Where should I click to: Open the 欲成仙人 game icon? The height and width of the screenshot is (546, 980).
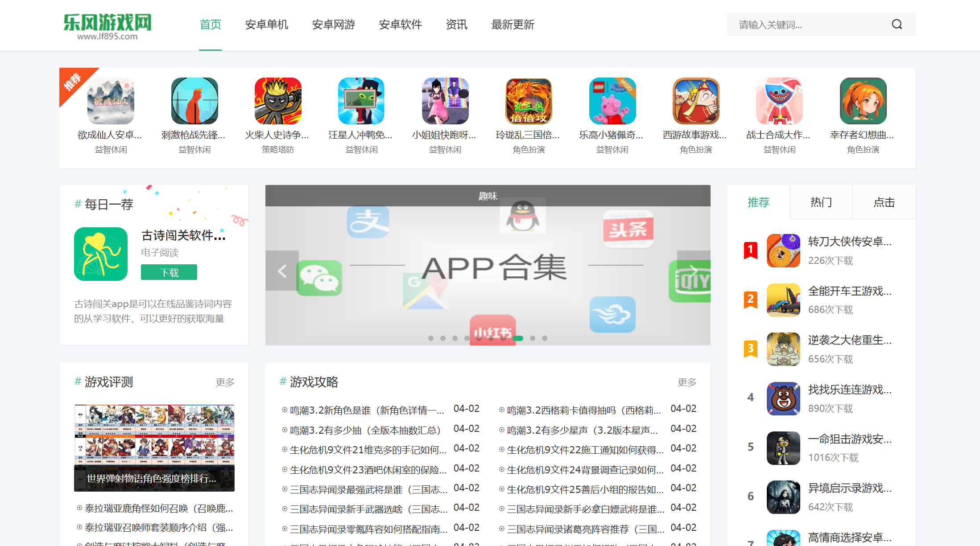(110, 101)
